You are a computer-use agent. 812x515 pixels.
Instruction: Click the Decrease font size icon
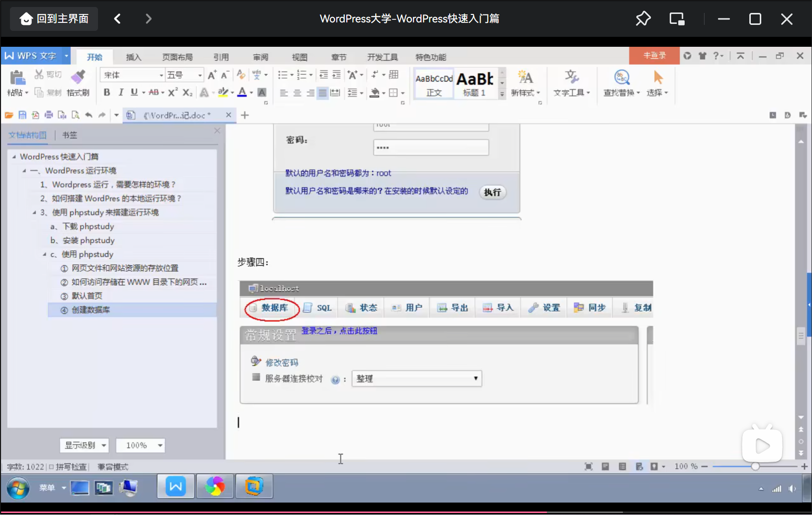coord(225,75)
